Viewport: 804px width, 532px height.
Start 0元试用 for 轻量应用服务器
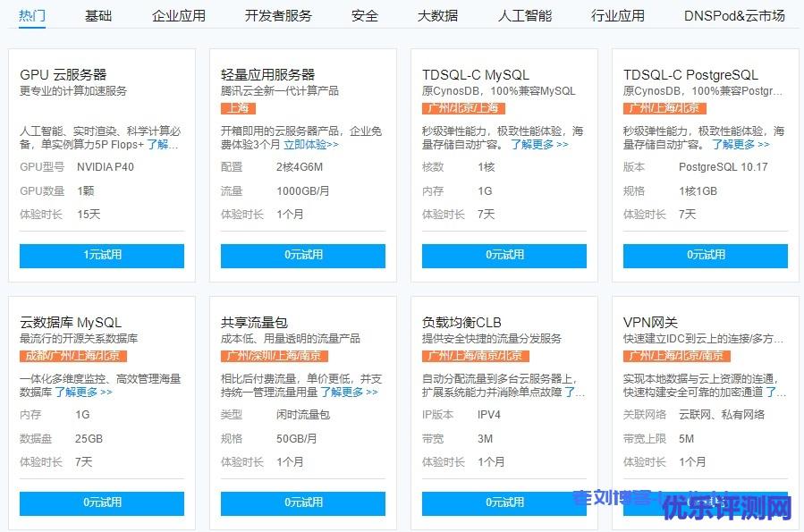(x=303, y=255)
